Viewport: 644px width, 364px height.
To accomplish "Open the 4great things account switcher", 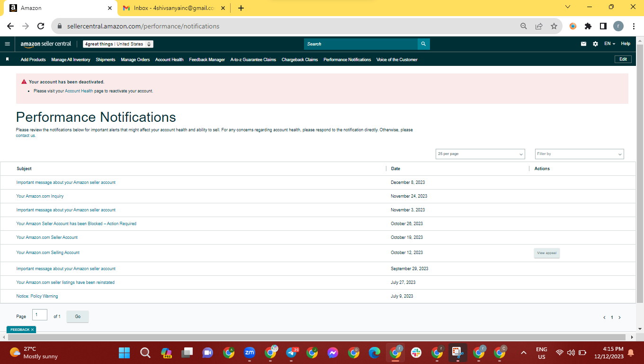I will [118, 44].
